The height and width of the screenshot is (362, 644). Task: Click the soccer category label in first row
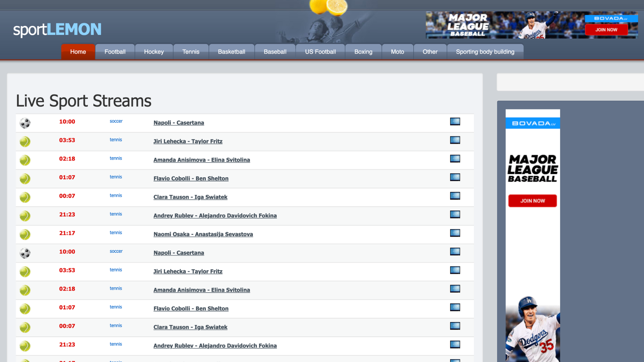[x=116, y=121]
